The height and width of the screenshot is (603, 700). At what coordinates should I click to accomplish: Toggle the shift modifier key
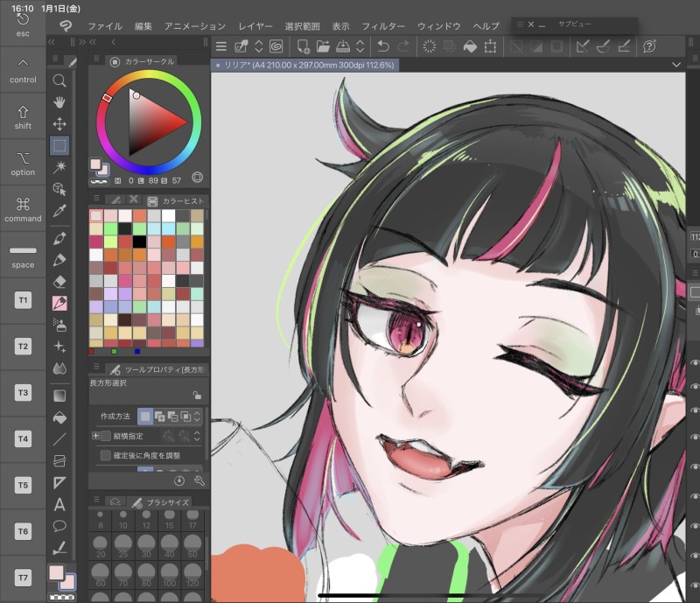23,116
